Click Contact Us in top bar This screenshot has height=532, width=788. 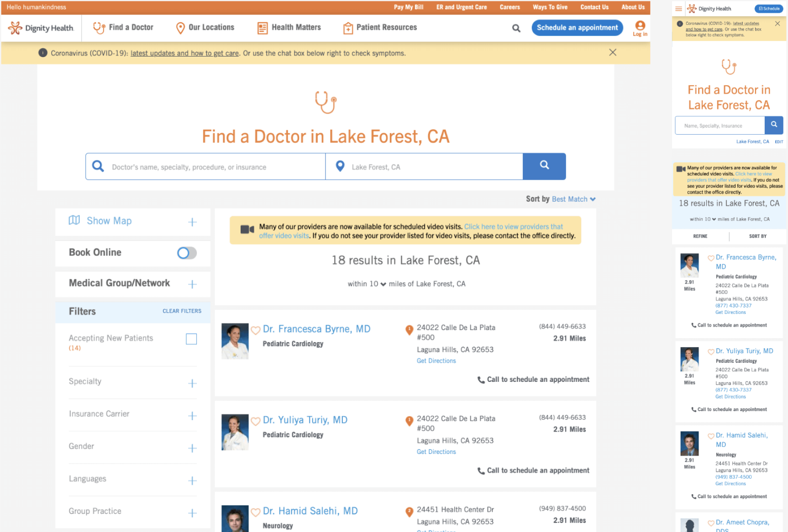pos(594,7)
